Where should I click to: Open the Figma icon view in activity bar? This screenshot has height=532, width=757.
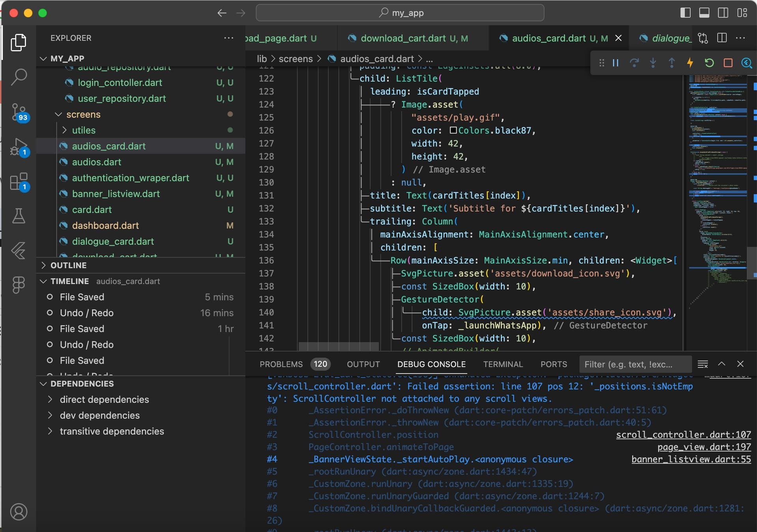click(19, 285)
